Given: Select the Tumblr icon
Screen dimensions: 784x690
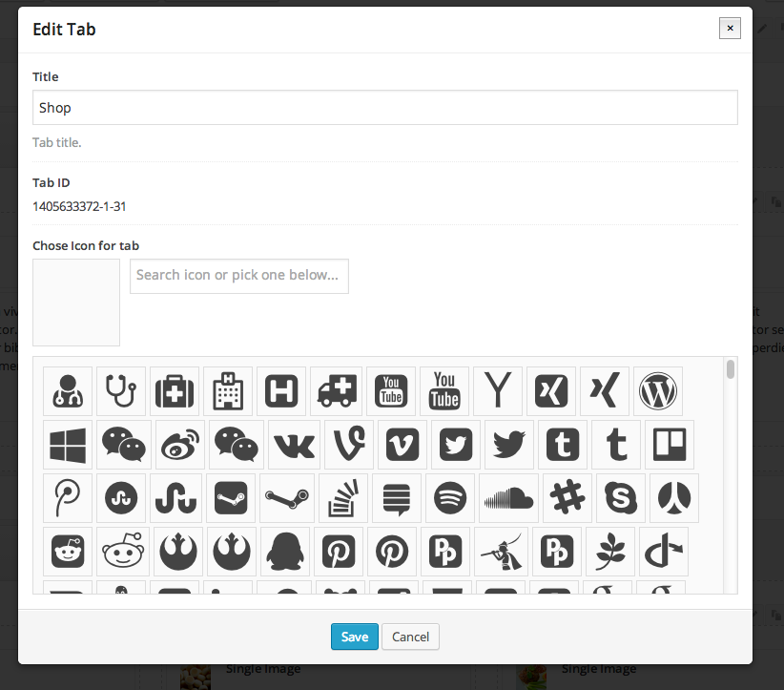Looking at the screenshot, I should 563,444.
